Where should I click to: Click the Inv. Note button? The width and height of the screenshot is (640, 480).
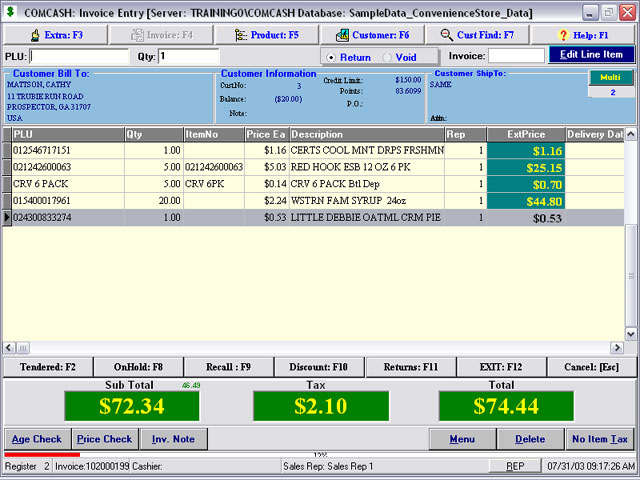[x=173, y=439]
